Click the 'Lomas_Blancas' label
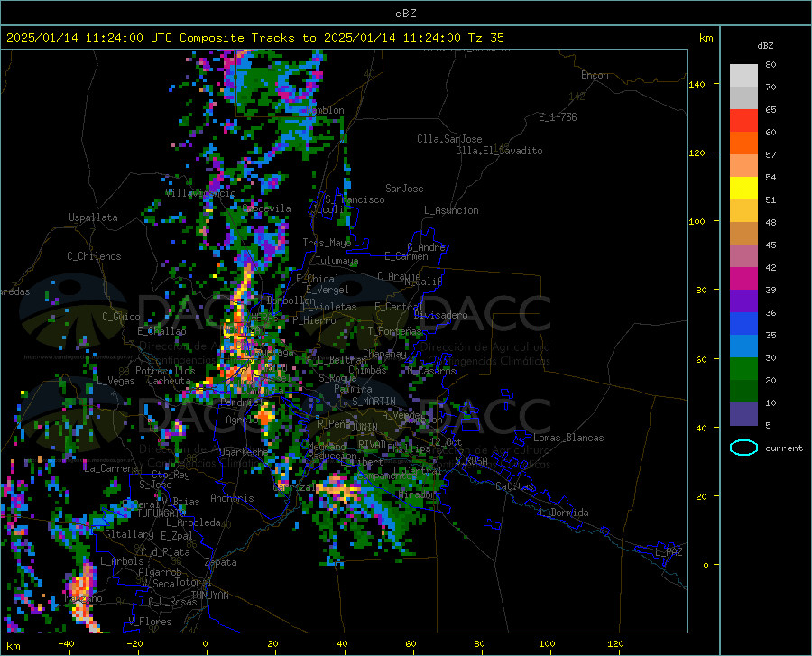This screenshot has width=812, height=656. [568, 438]
